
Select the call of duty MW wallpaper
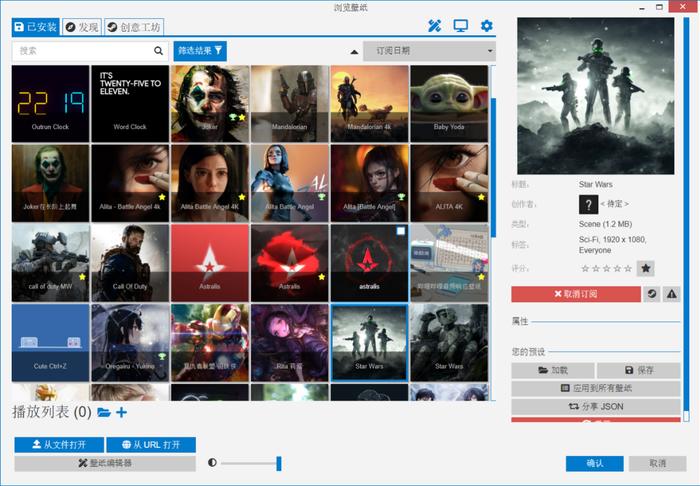[50, 263]
